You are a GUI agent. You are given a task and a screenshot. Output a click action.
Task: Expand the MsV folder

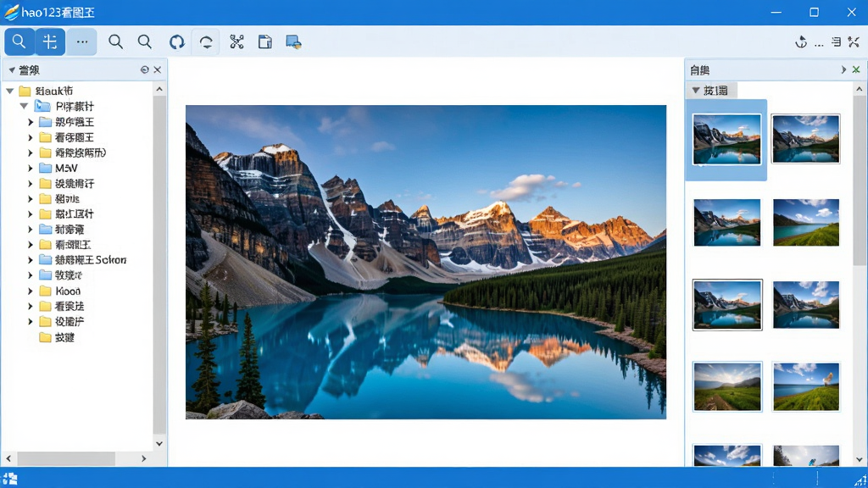click(31, 169)
